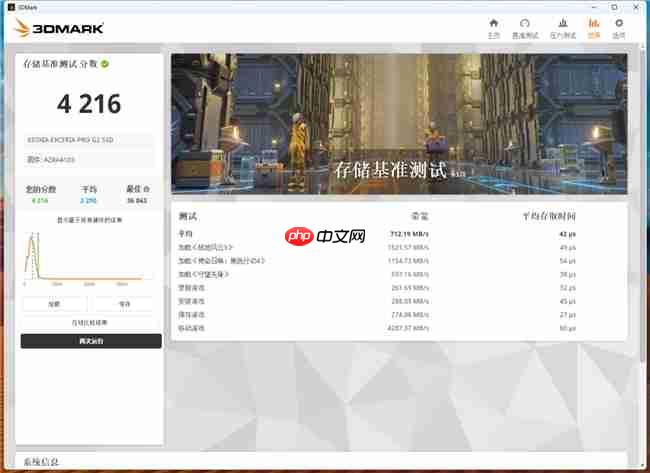Image resolution: width=650 pixels, height=473 pixels.
Task: Click the SSD device name field under score
Action: point(89,140)
